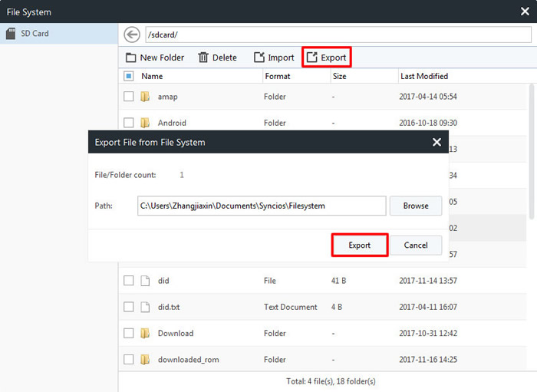Click the Download folder icon
The image size is (537, 392).
pos(145,333)
